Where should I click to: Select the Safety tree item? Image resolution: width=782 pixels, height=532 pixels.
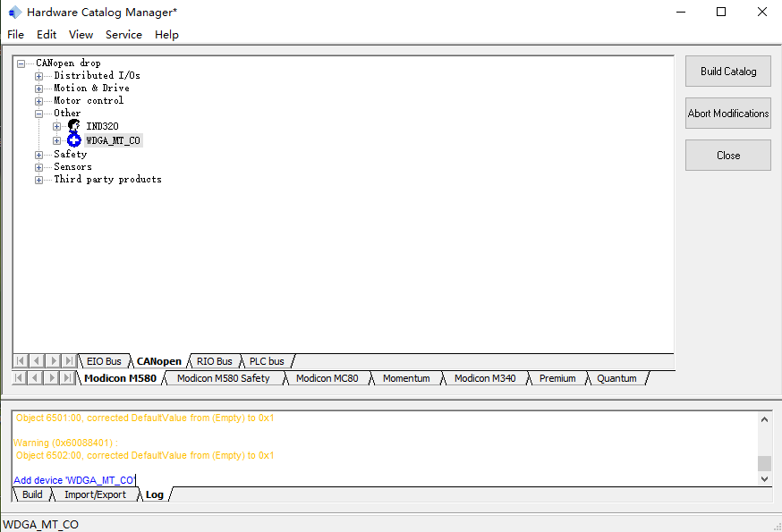(x=71, y=154)
